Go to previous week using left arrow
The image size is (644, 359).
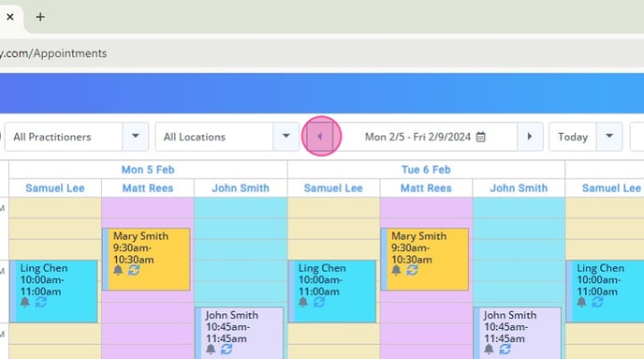point(320,137)
